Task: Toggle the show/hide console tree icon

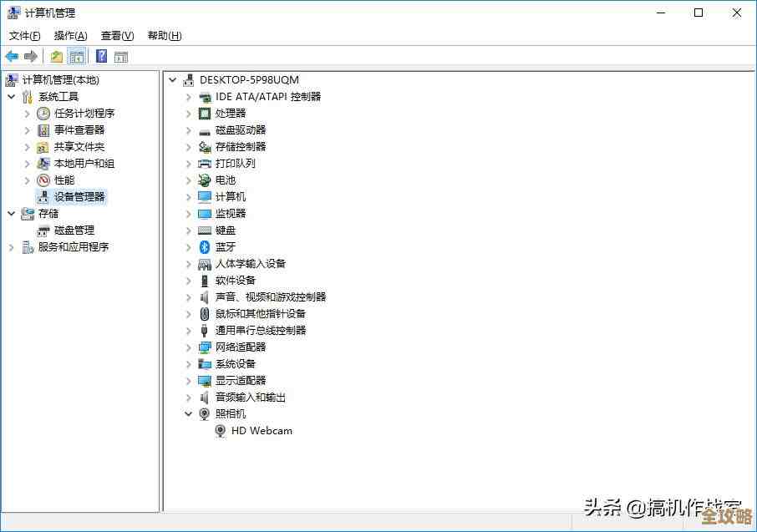Action: pos(75,56)
